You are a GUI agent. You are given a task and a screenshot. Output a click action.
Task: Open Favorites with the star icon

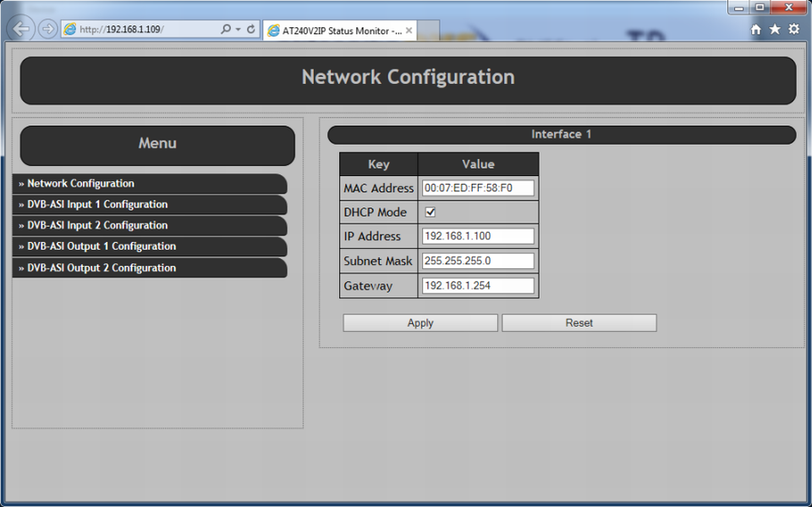(x=775, y=30)
